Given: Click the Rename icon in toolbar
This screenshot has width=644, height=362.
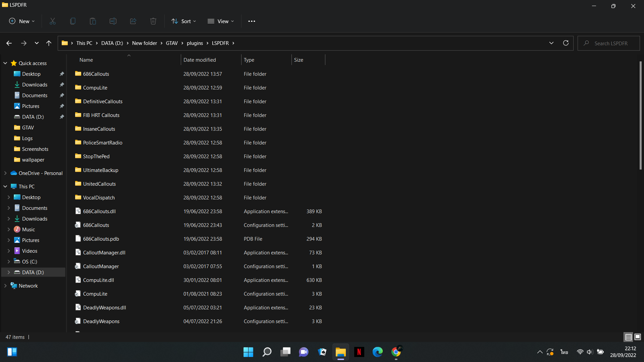Looking at the screenshot, I should 113,21.
